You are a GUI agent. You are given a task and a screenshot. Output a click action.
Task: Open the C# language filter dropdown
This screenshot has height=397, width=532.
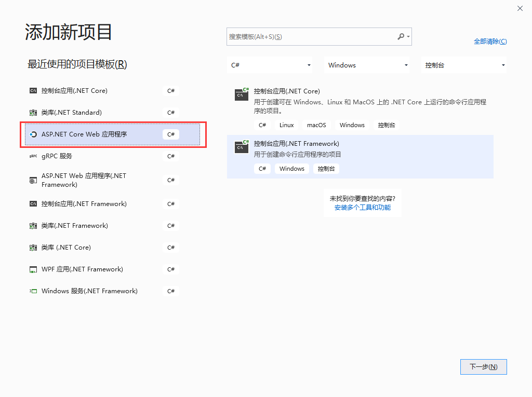point(270,65)
